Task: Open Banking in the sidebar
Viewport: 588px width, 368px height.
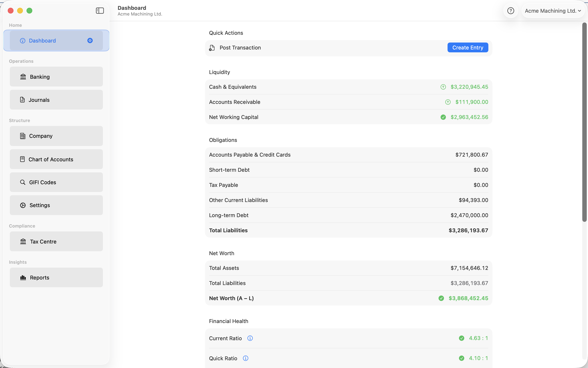Action: point(56,77)
